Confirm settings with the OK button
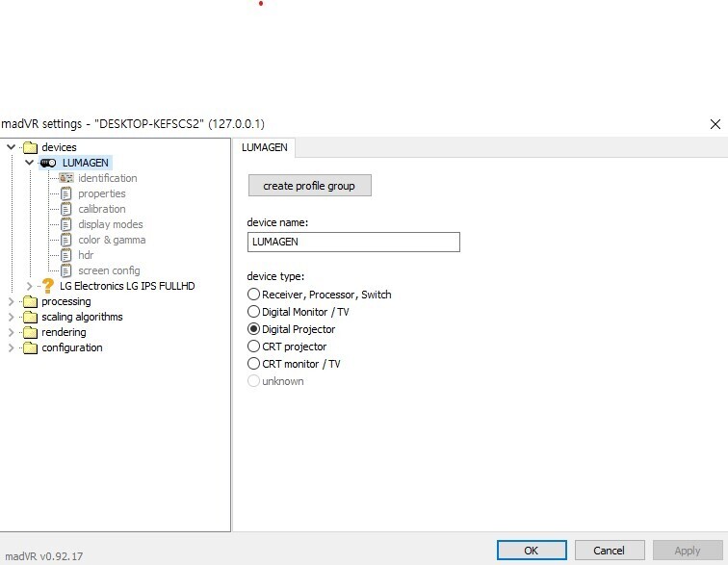This screenshot has width=728, height=565. coord(532,551)
